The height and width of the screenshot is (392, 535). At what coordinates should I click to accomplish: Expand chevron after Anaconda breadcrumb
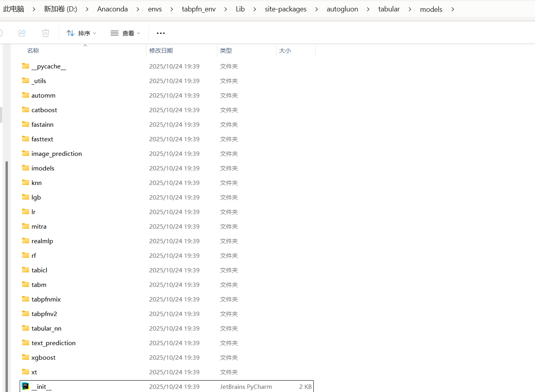138,9
